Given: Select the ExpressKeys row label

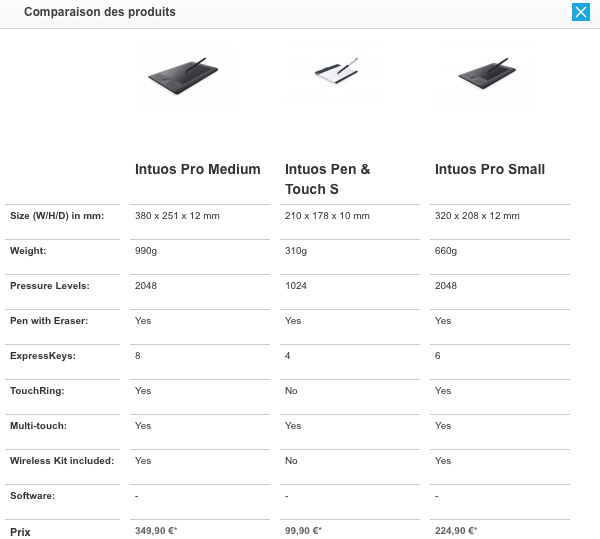Looking at the screenshot, I should pyautogui.click(x=43, y=356).
